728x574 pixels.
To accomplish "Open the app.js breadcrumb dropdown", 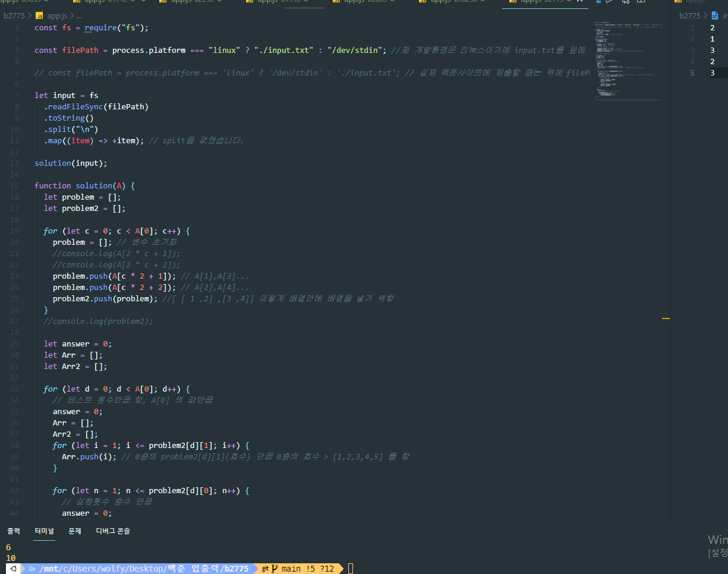I will click(x=58, y=15).
